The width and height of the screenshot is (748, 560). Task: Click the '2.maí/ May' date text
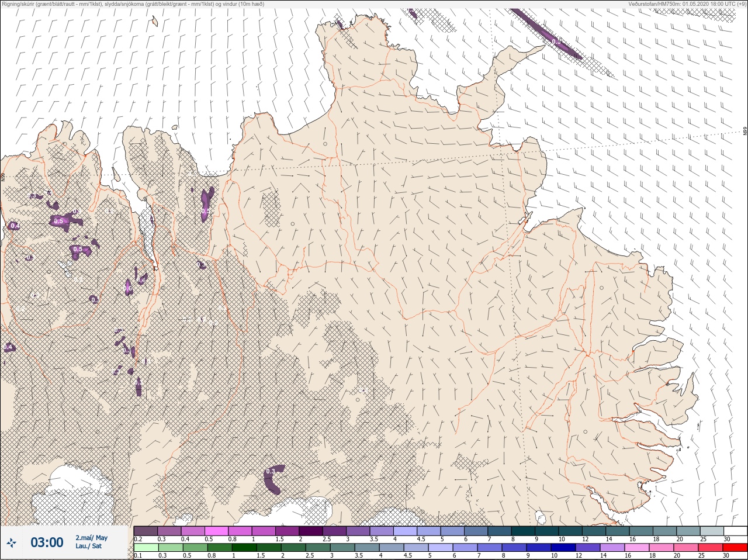click(91, 538)
